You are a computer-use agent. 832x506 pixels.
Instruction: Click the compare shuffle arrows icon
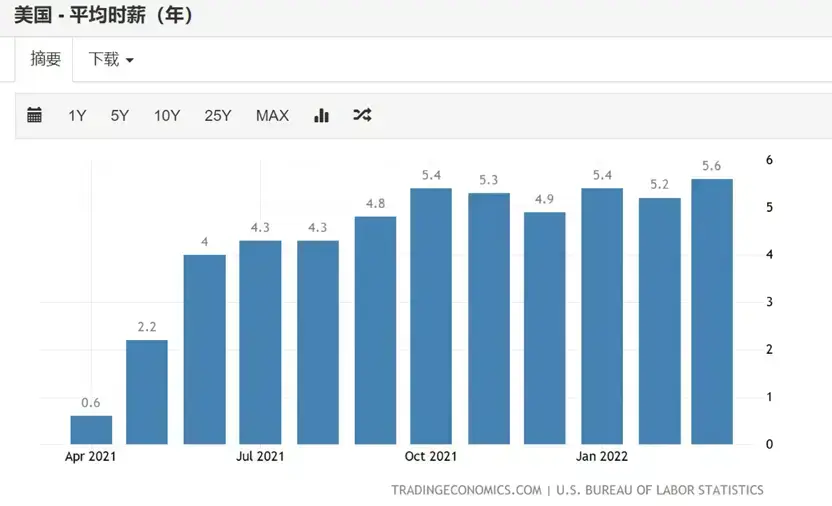coord(362,115)
